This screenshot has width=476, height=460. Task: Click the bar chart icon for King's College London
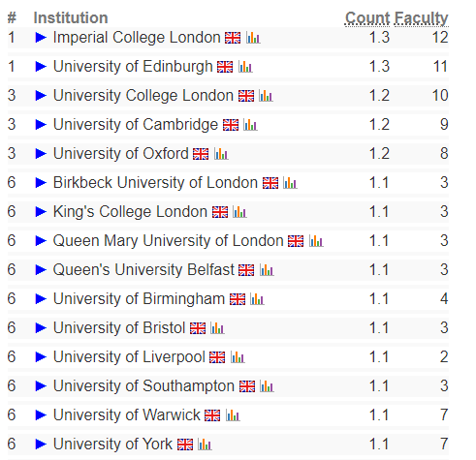[x=239, y=212]
